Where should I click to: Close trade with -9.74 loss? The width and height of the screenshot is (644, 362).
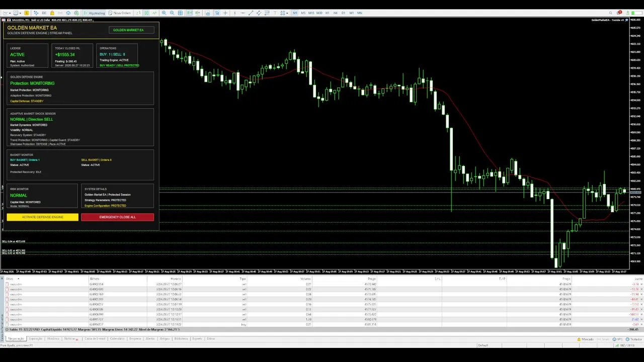[x=641, y=284]
